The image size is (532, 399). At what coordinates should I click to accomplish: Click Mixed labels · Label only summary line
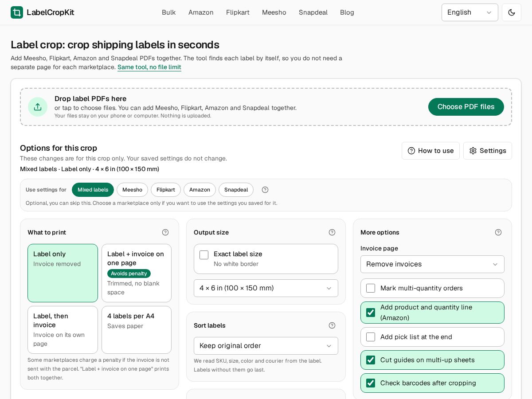coord(90,169)
